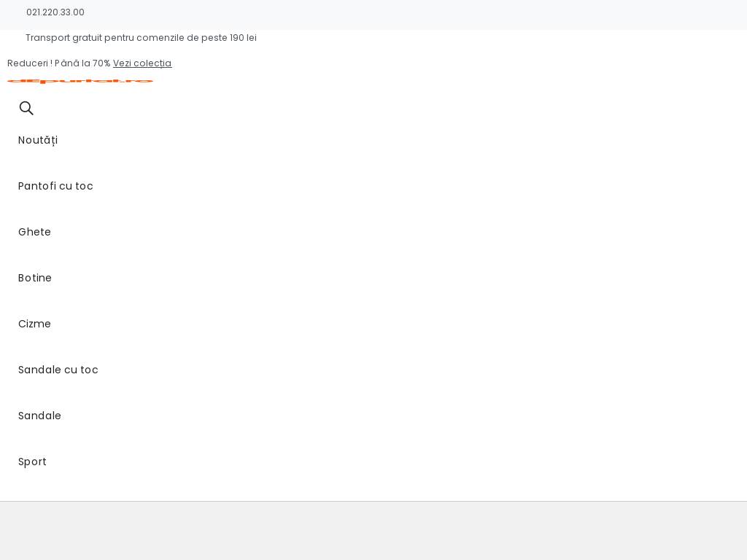Go to the Ghete category

(34, 232)
